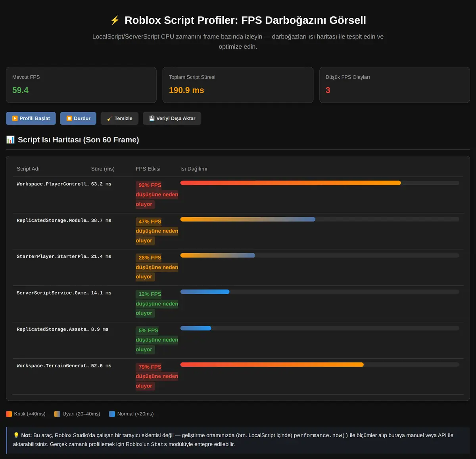Click the Isı Dağılımı column header
476x459 pixels.
pos(194,169)
